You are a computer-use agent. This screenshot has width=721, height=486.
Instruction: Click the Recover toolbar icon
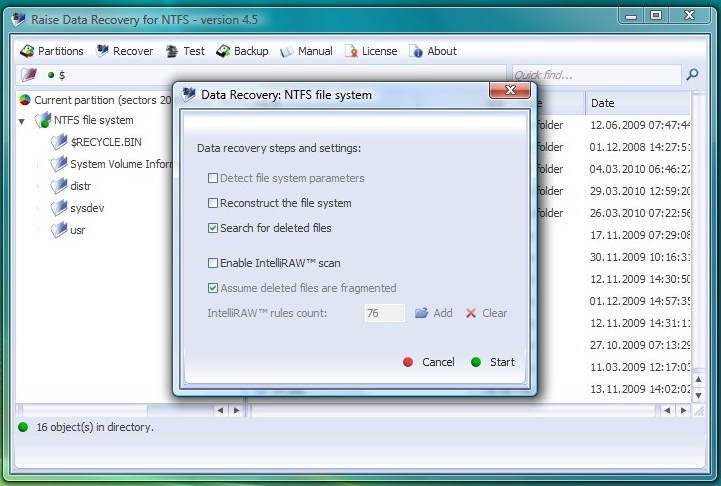tap(102, 51)
